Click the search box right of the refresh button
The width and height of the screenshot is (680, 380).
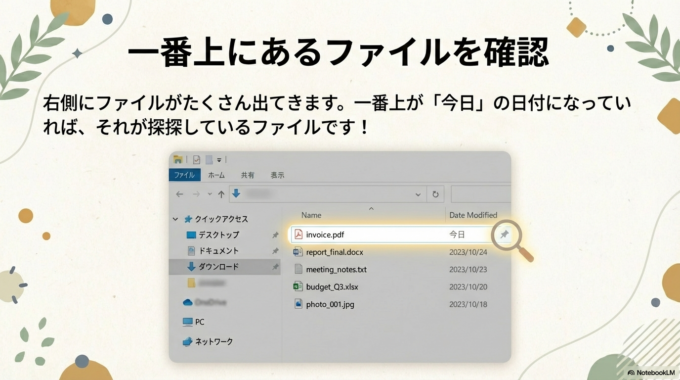(481, 194)
